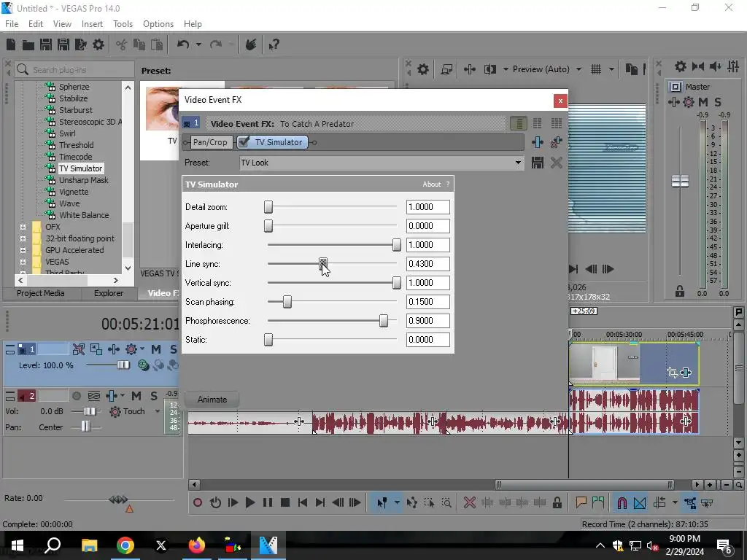The height and width of the screenshot is (560, 747).
Task: Open a project with the folder icon
Action: point(28,44)
